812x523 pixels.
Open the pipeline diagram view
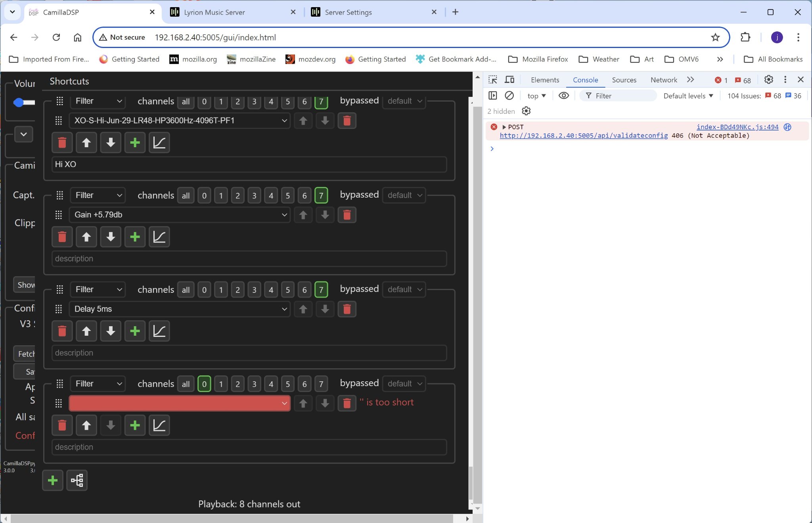(77, 481)
